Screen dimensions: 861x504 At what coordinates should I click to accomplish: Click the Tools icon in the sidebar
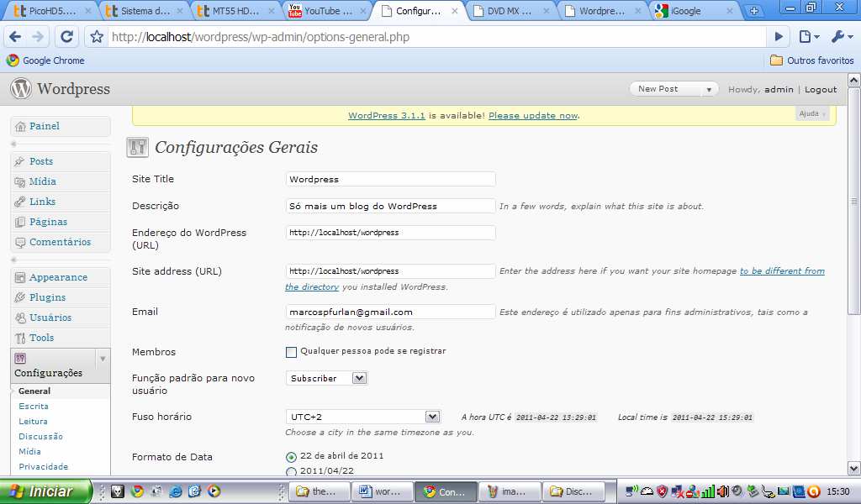click(20, 338)
